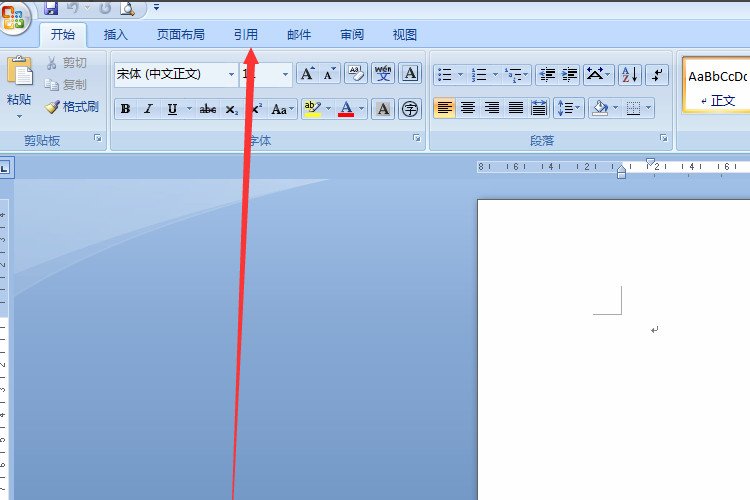This screenshot has width=750, height=500.
Task: Click the tab selector L box at ruler corner
Action: click(x=5, y=168)
